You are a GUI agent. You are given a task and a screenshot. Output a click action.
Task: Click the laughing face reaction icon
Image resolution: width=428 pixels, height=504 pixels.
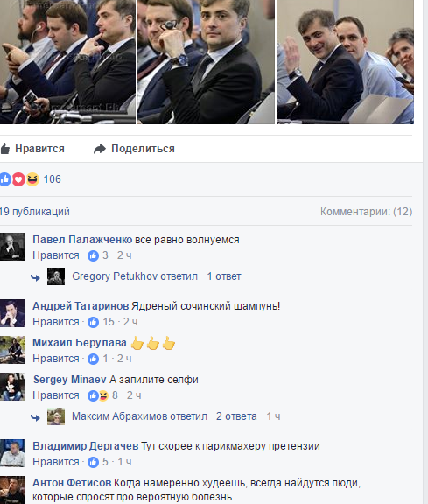(32, 179)
